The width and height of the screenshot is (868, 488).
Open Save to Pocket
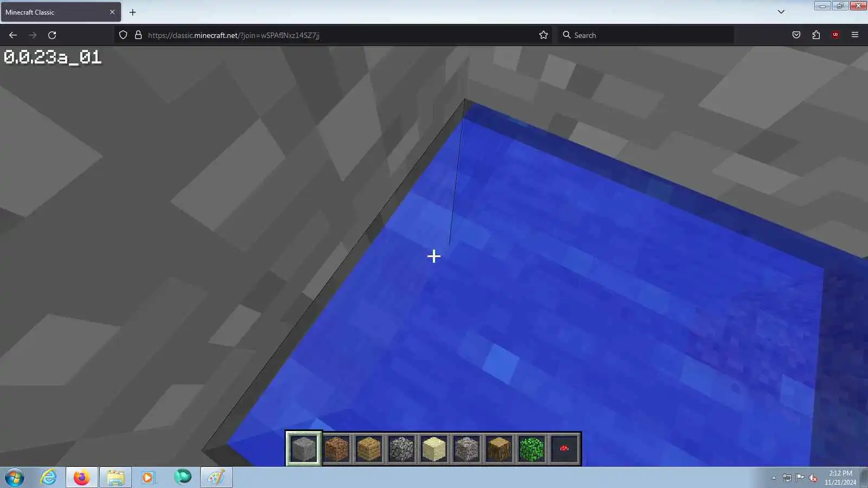tap(796, 35)
